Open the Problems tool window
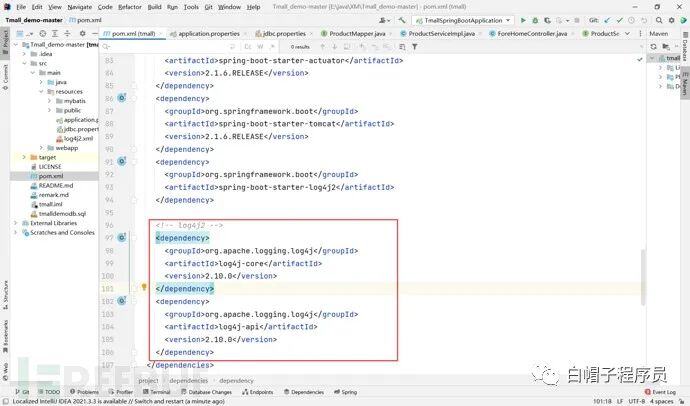Image resolution: width=690 pixels, height=406 pixels. click(84, 392)
